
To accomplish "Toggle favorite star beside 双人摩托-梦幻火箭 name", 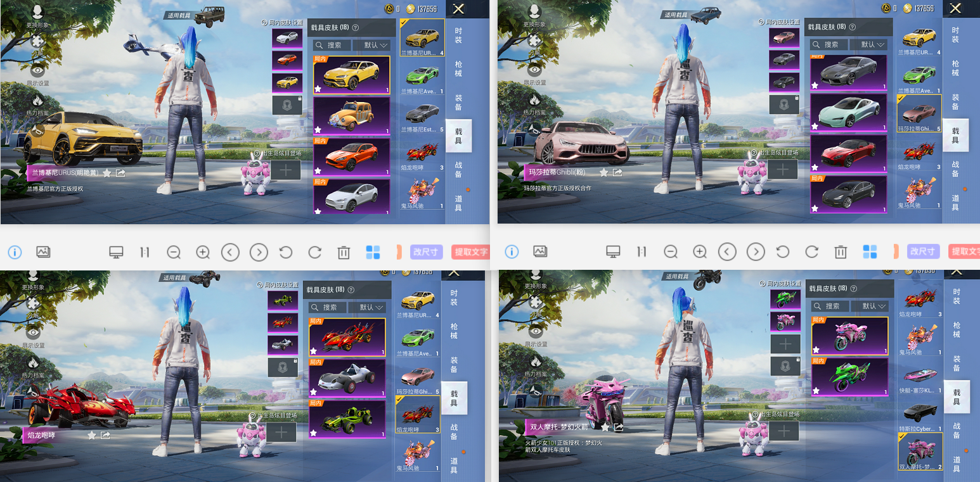I will [x=605, y=427].
